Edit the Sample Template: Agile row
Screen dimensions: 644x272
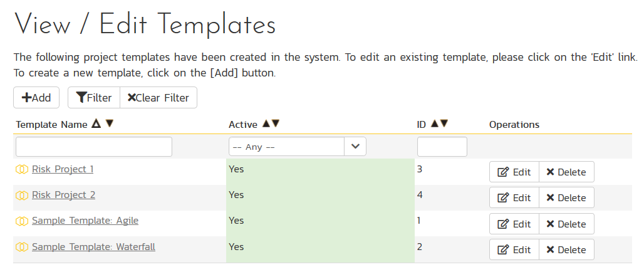tap(514, 224)
